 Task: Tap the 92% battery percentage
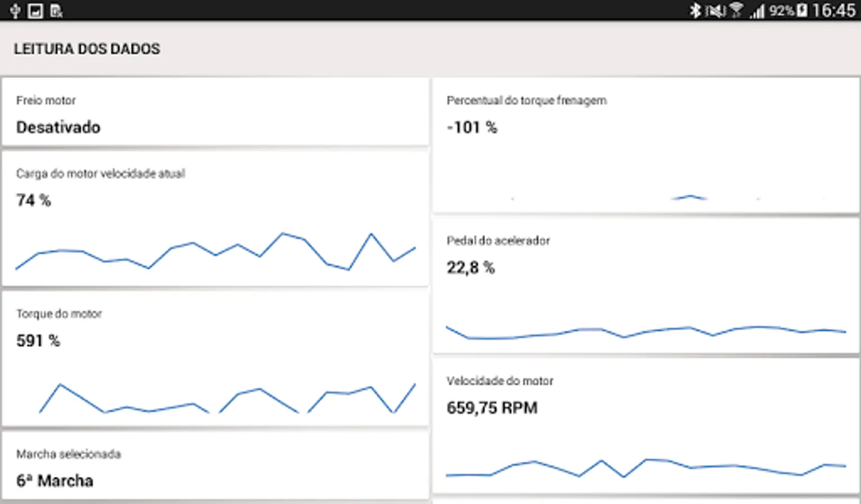[x=782, y=11]
